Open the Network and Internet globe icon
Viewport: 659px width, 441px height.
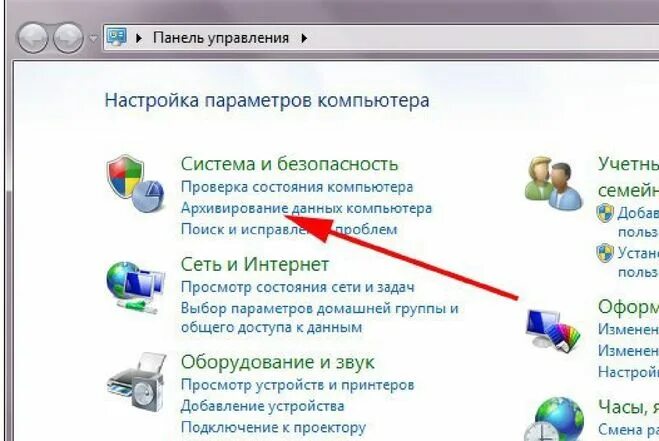(x=135, y=288)
